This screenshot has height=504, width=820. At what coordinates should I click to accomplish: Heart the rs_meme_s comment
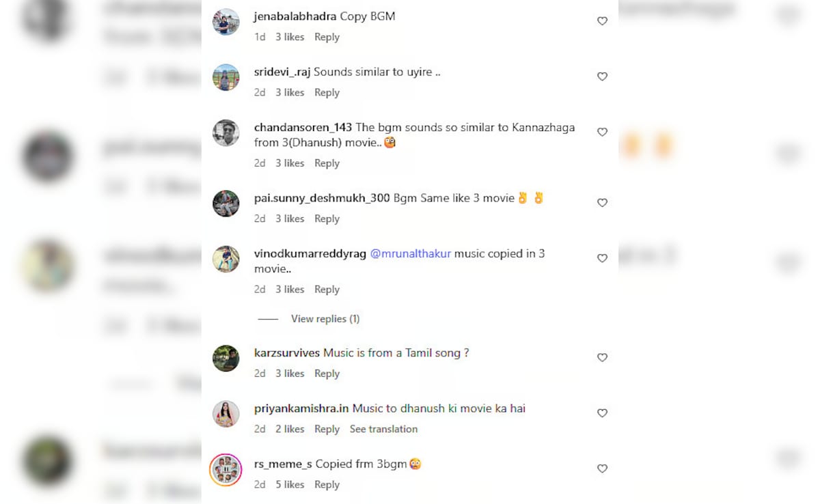point(602,468)
